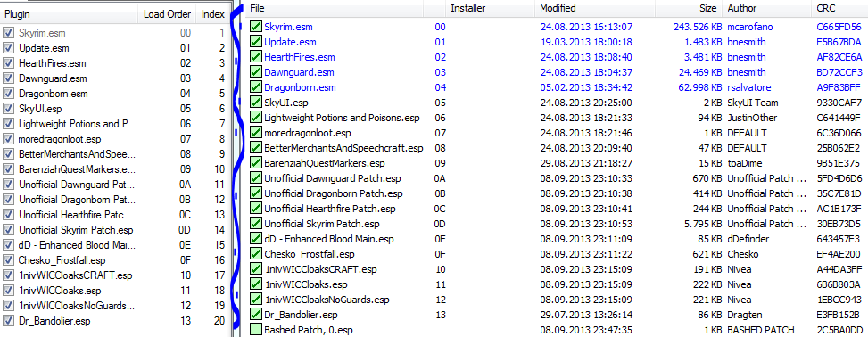Toggle Dawnguard.esm green checkbox in File list

click(256, 72)
